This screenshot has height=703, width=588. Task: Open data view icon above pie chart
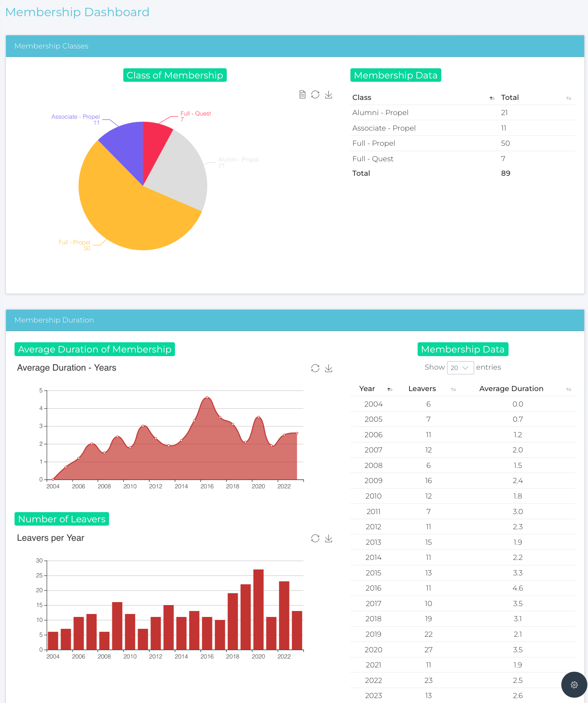point(302,95)
